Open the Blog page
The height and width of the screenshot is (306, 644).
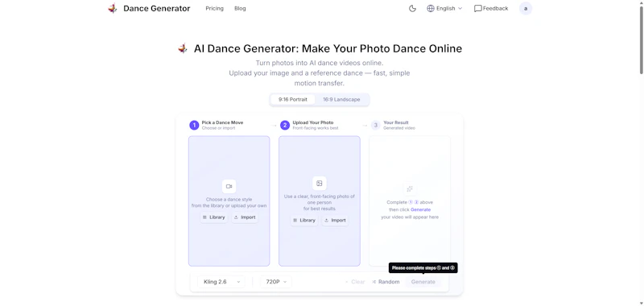pyautogui.click(x=240, y=8)
